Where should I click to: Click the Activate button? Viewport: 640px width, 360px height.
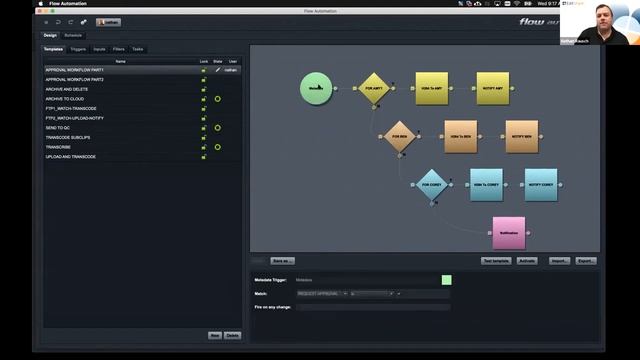(527, 261)
